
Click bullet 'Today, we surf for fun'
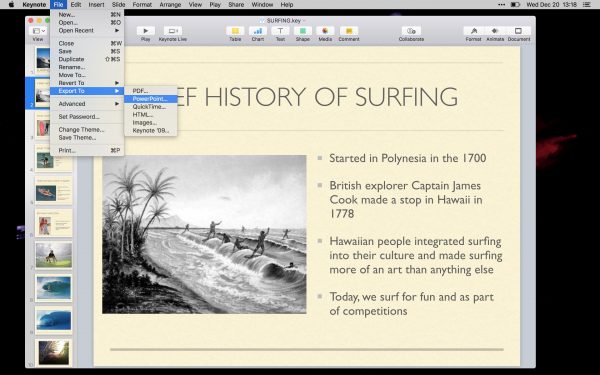pos(411,304)
